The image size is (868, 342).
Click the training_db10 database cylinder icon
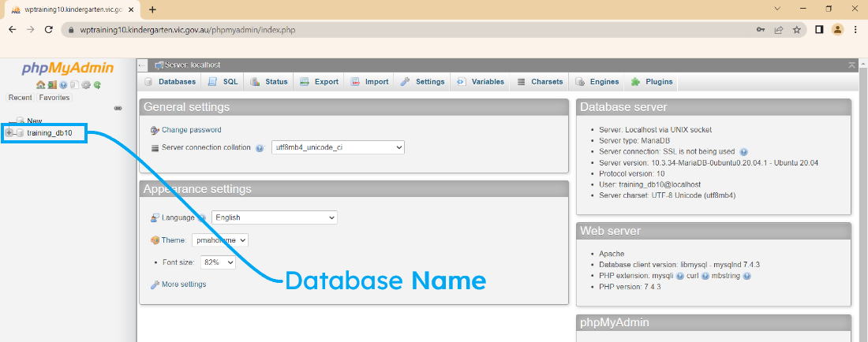(20, 132)
